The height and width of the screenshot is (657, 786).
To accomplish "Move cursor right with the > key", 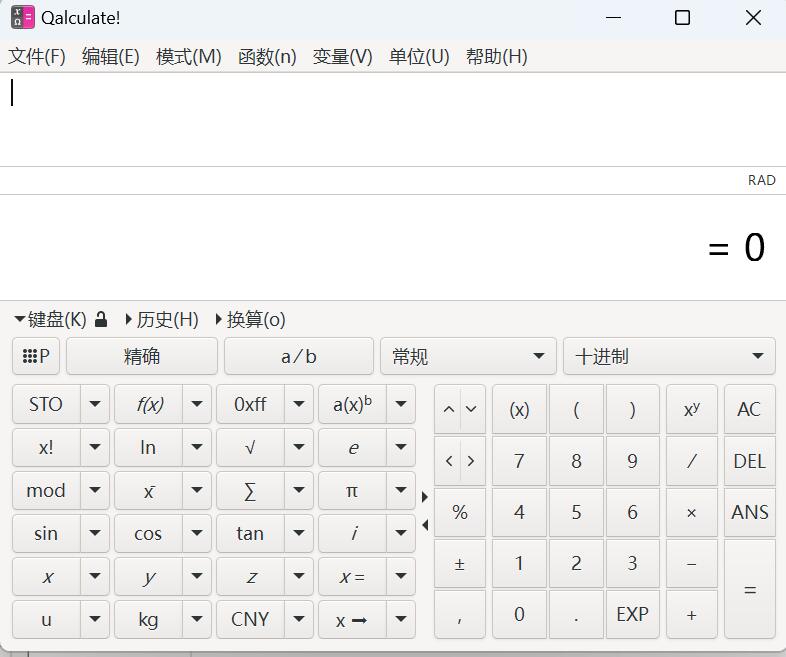I will coord(472,461).
